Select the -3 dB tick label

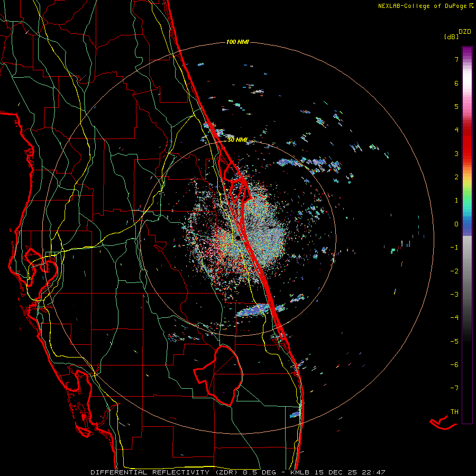coord(454,295)
